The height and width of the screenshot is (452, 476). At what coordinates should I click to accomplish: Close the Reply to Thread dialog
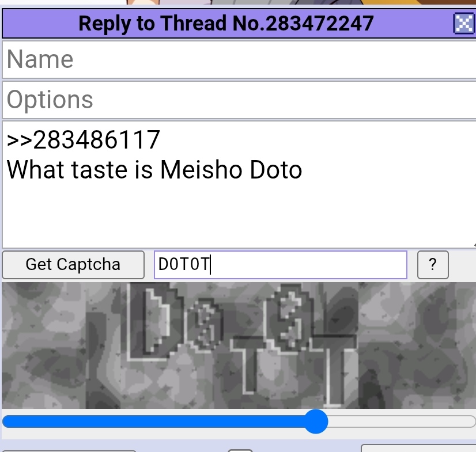tap(464, 24)
